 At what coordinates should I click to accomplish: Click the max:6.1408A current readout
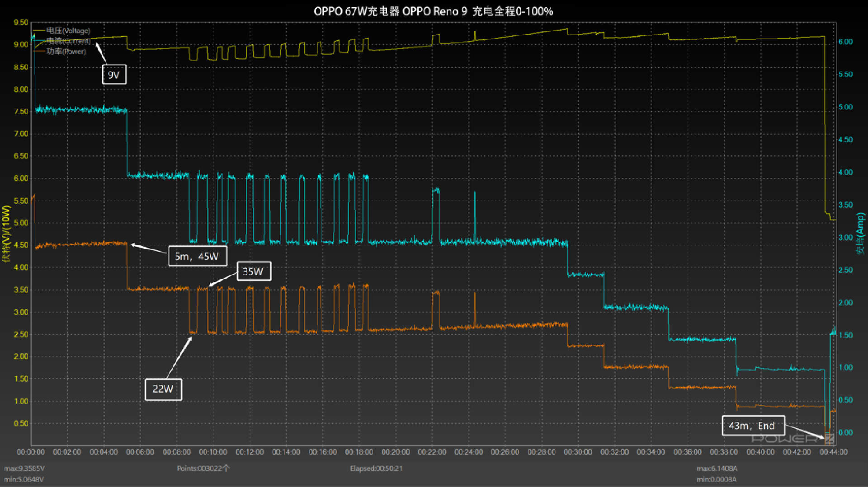[717, 468]
